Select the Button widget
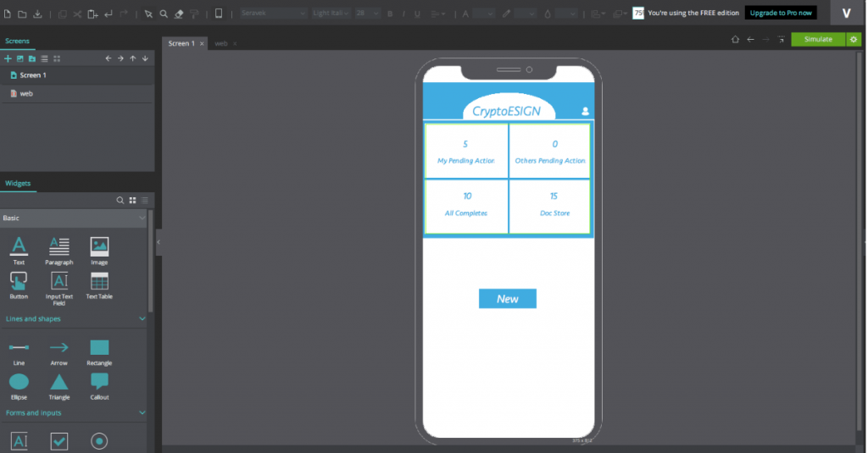 (19, 285)
